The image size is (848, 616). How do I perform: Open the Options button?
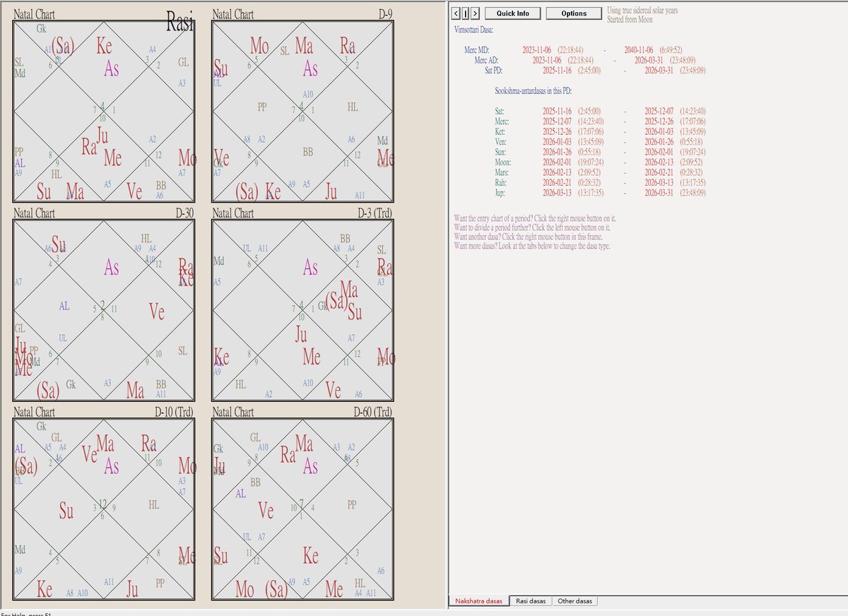click(574, 13)
